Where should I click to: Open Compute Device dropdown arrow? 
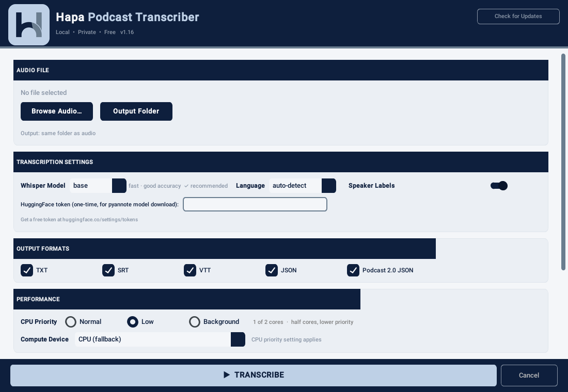(238, 339)
